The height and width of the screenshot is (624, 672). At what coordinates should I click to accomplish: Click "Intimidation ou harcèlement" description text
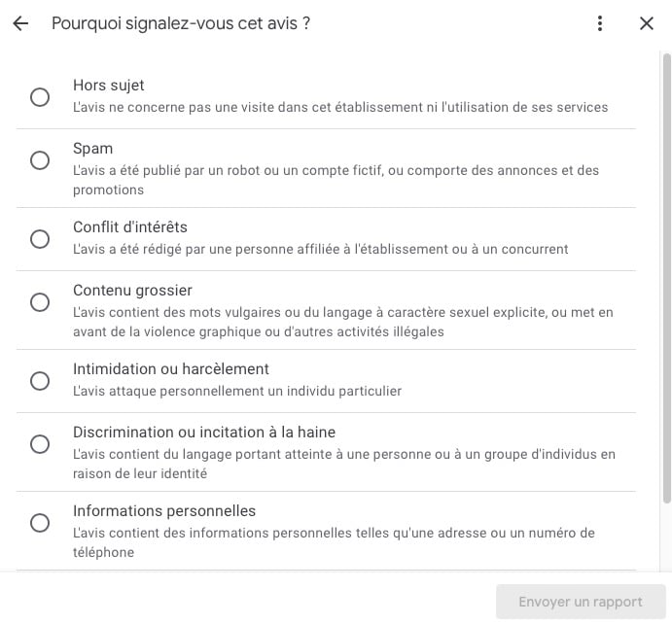click(x=237, y=391)
